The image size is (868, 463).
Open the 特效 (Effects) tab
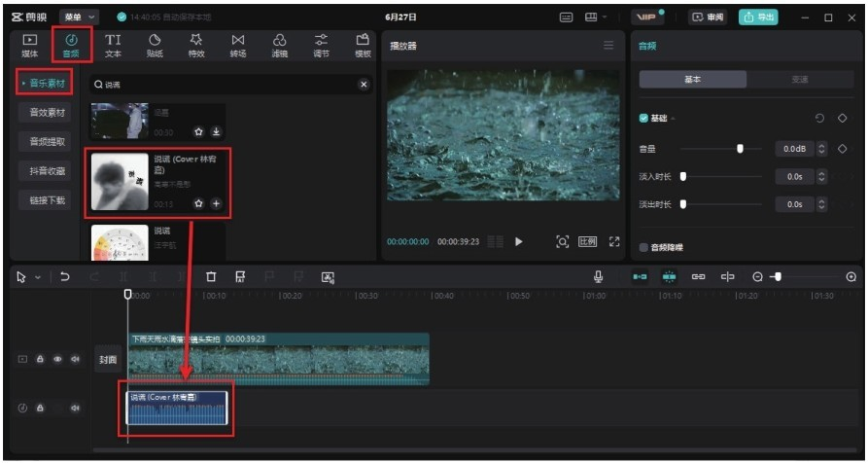[x=196, y=46]
